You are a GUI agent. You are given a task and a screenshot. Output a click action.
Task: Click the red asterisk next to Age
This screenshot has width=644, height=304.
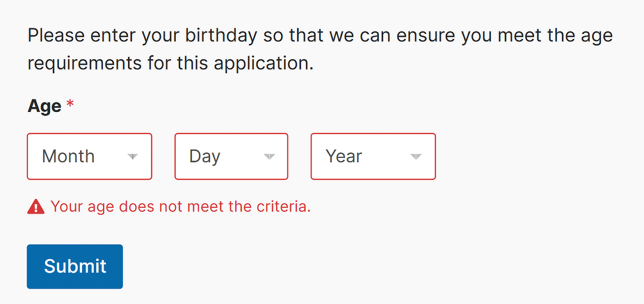[70, 104]
